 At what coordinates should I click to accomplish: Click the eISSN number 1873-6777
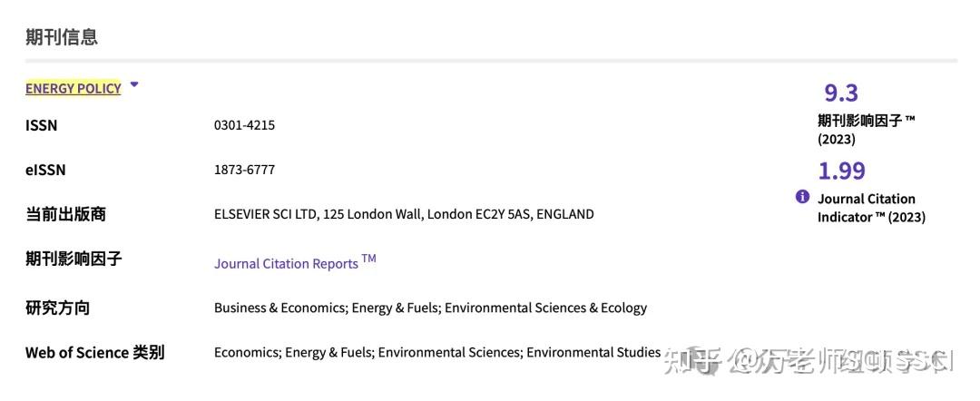(x=244, y=170)
